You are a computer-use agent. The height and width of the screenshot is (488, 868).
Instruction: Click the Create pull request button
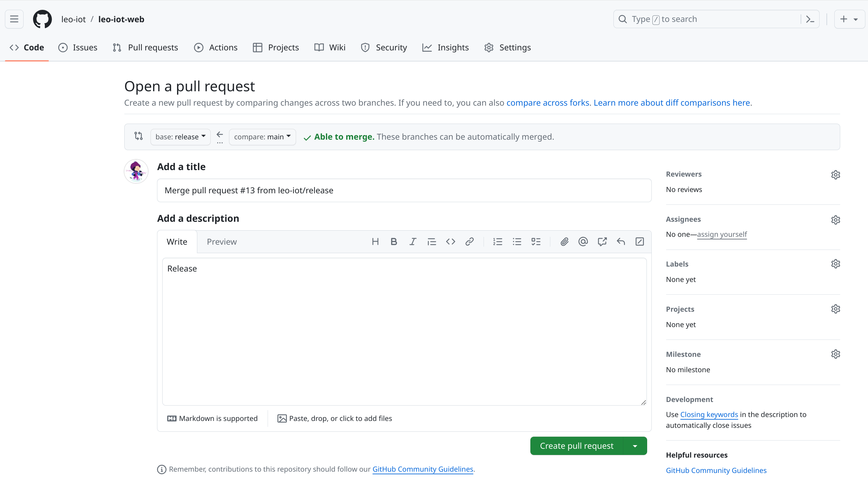pos(576,446)
